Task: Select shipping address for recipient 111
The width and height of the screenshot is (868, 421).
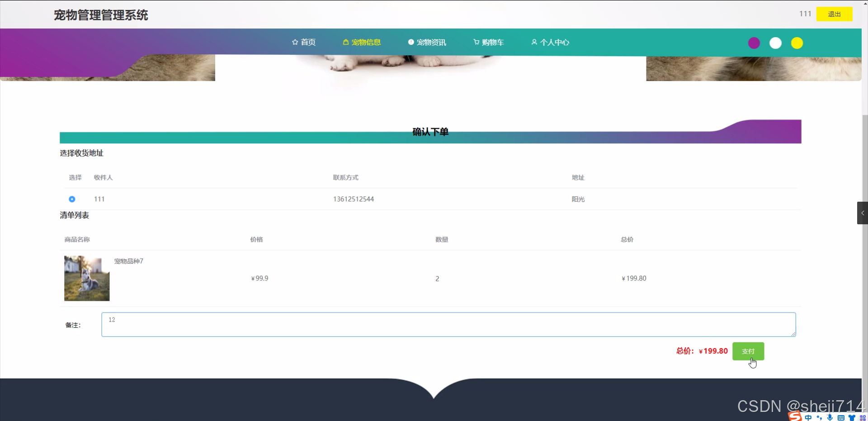Action: 72,199
